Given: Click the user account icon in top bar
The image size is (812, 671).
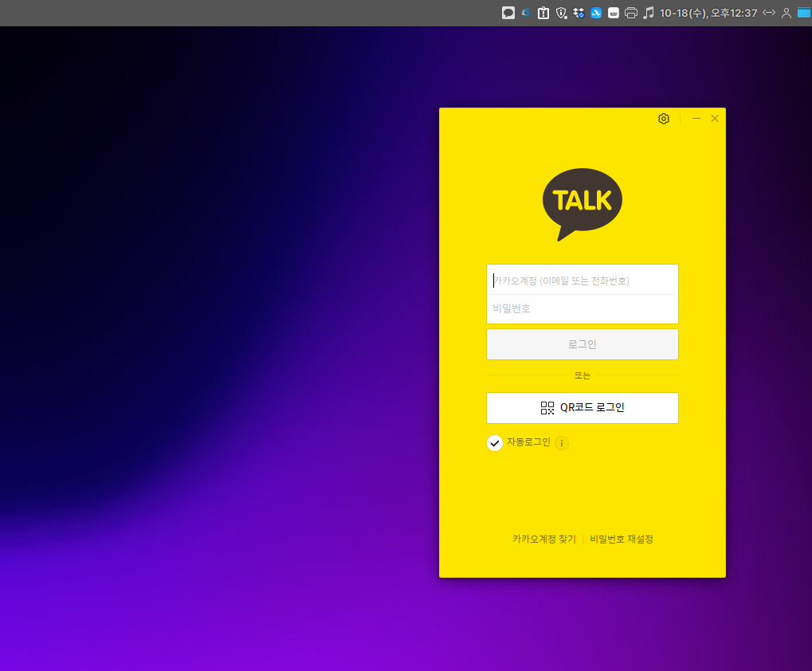Looking at the screenshot, I should tap(787, 13).
